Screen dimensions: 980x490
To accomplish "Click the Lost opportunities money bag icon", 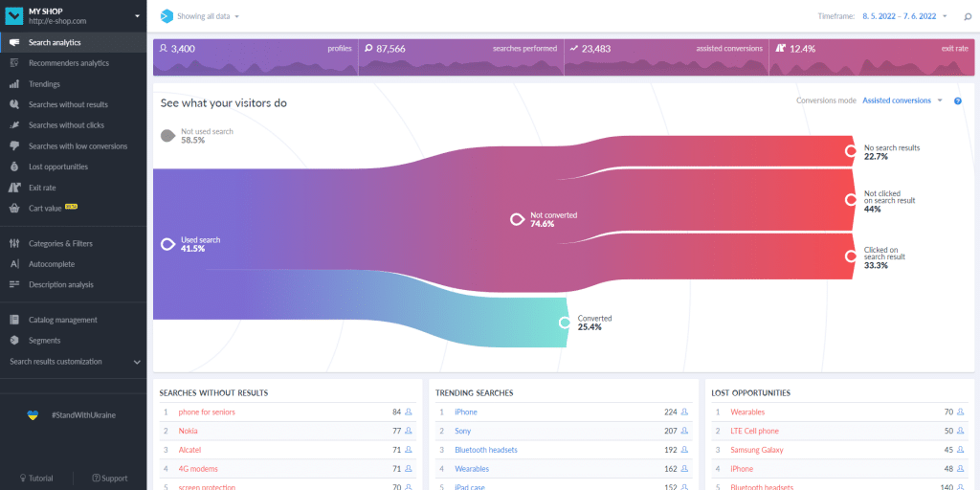I will [14, 167].
